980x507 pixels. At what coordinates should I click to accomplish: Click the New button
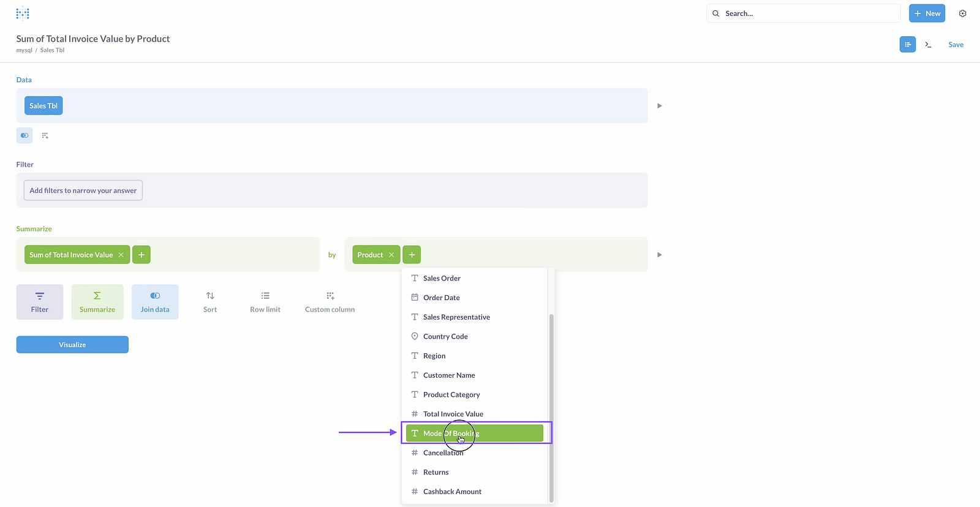coord(927,13)
